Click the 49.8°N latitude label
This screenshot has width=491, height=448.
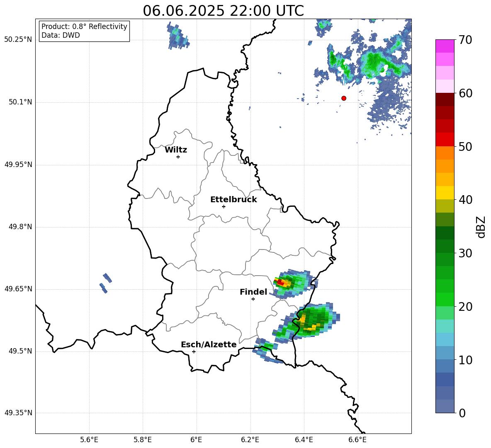(x=20, y=227)
